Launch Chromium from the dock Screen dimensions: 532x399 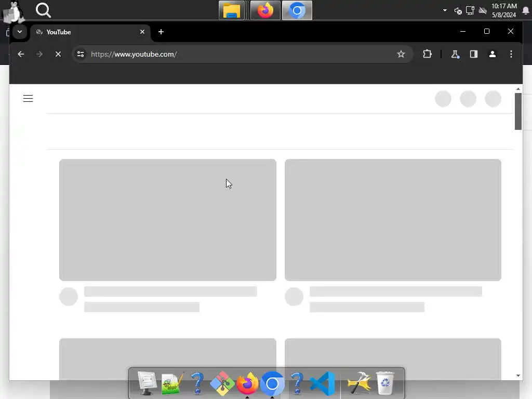click(x=272, y=383)
